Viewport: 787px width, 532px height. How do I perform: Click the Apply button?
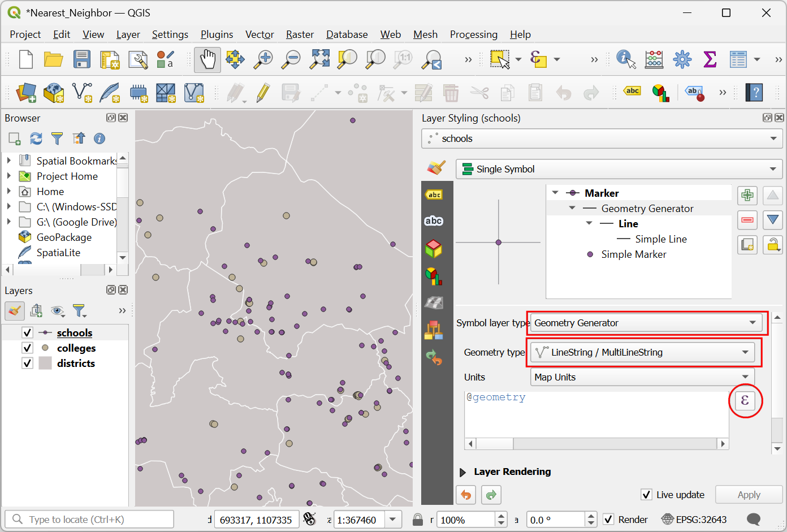pos(749,495)
